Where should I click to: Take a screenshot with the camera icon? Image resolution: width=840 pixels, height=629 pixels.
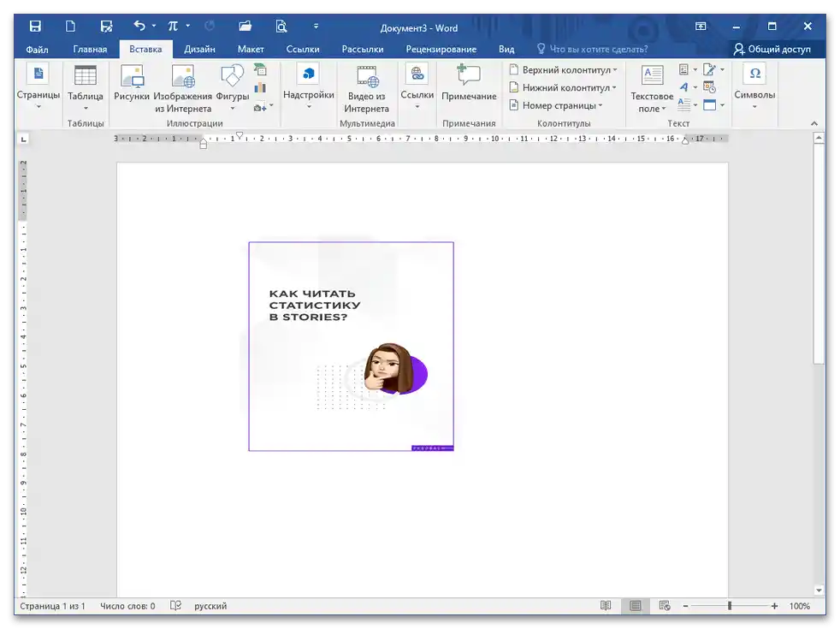coord(260,107)
